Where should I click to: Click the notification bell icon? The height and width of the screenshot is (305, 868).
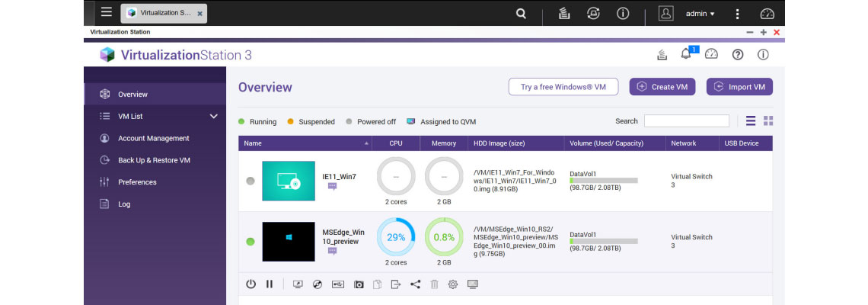686,54
